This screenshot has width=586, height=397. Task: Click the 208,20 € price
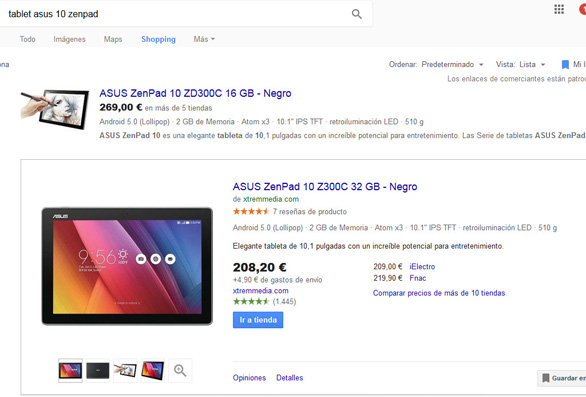tap(259, 267)
